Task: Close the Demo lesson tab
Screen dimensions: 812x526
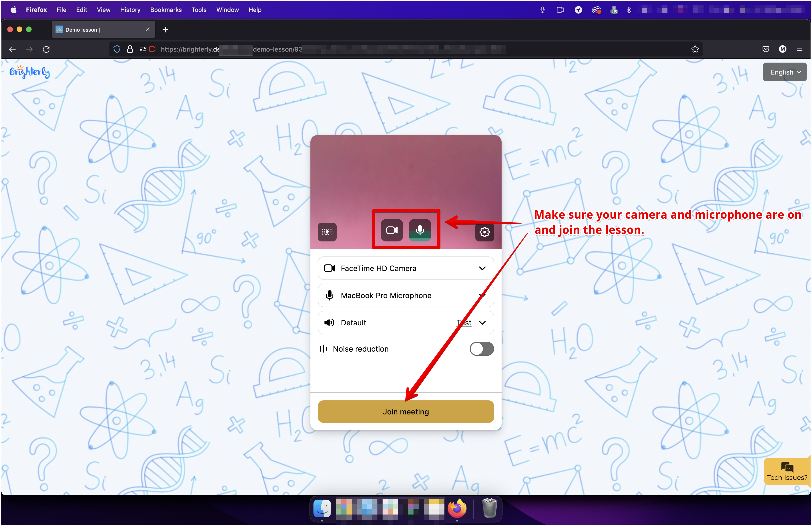Action: click(x=148, y=30)
